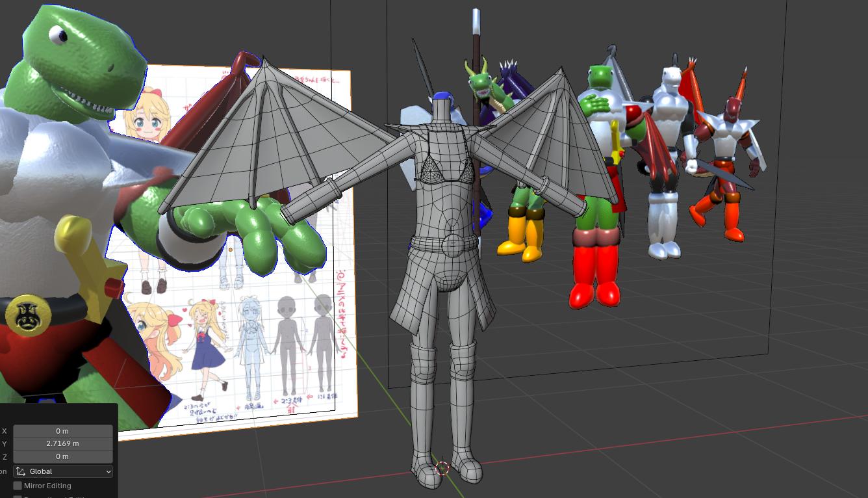Enable the Mirror Editing checkbox

[18, 486]
